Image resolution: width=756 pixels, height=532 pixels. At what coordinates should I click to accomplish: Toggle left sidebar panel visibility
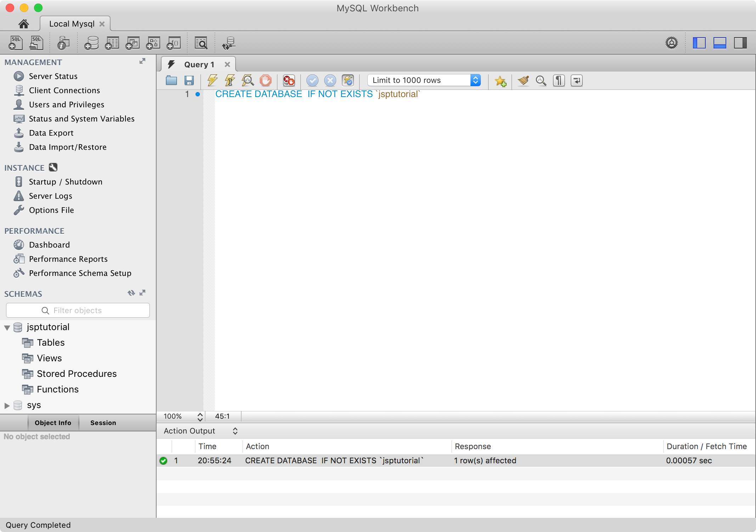pos(699,43)
